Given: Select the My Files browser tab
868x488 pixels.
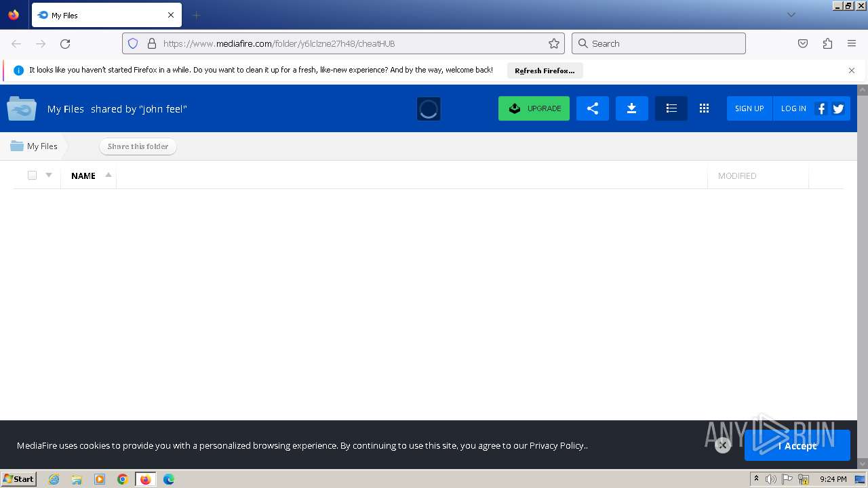Looking at the screenshot, I should point(106,15).
